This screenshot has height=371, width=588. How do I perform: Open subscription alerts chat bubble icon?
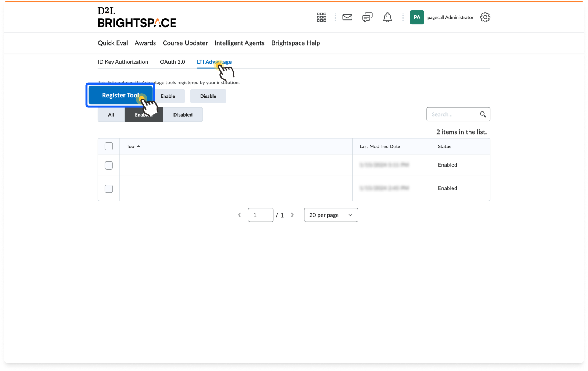coord(367,17)
